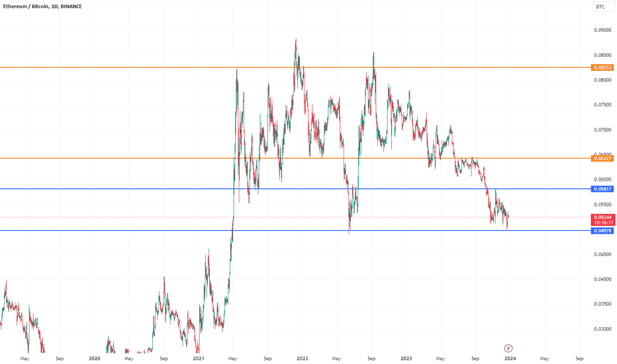Screen dimensions: 617x364
Task: Click the red current price 0.05244 label
Action: click(x=603, y=220)
